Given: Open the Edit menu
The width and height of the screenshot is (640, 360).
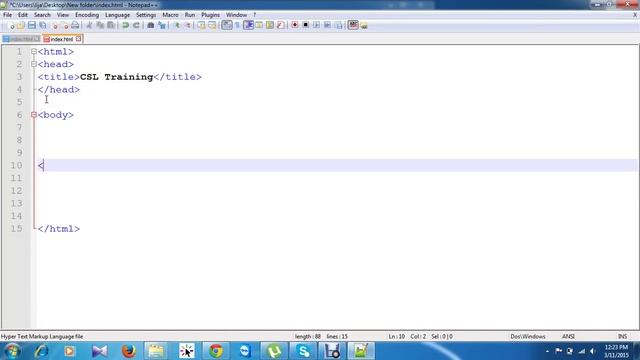Looking at the screenshot, I should coord(23,15).
